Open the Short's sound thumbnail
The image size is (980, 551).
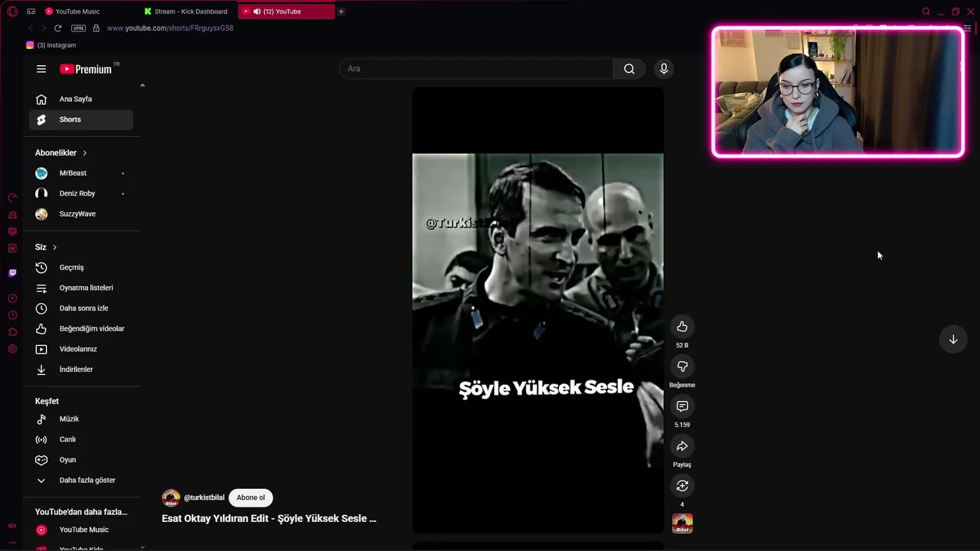pyautogui.click(x=682, y=523)
